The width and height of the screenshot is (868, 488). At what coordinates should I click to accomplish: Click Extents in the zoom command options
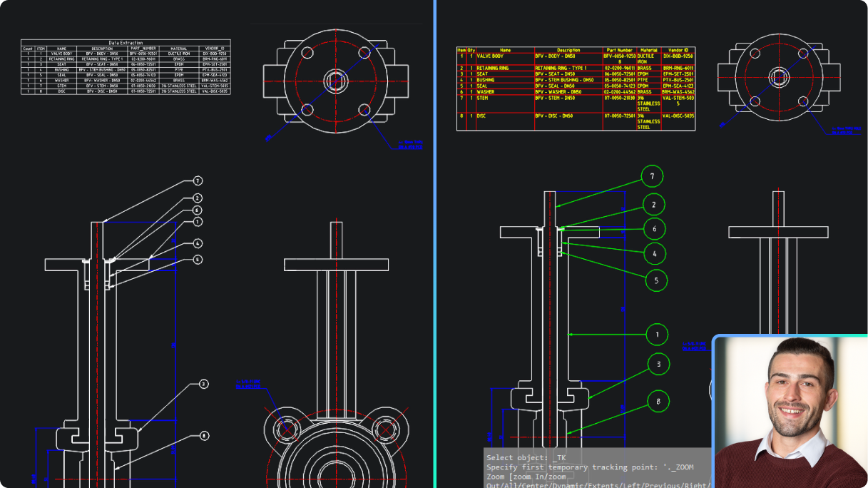603,484
